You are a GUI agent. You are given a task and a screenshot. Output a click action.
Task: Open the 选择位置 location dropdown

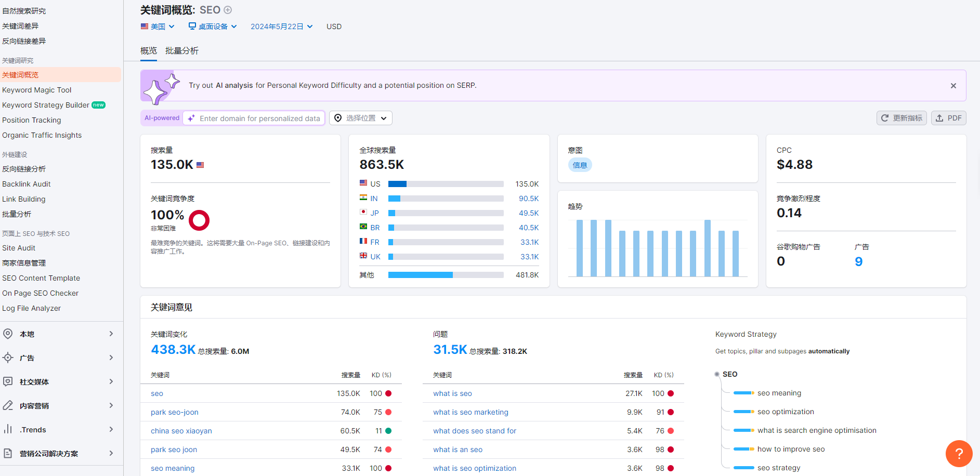tap(361, 118)
